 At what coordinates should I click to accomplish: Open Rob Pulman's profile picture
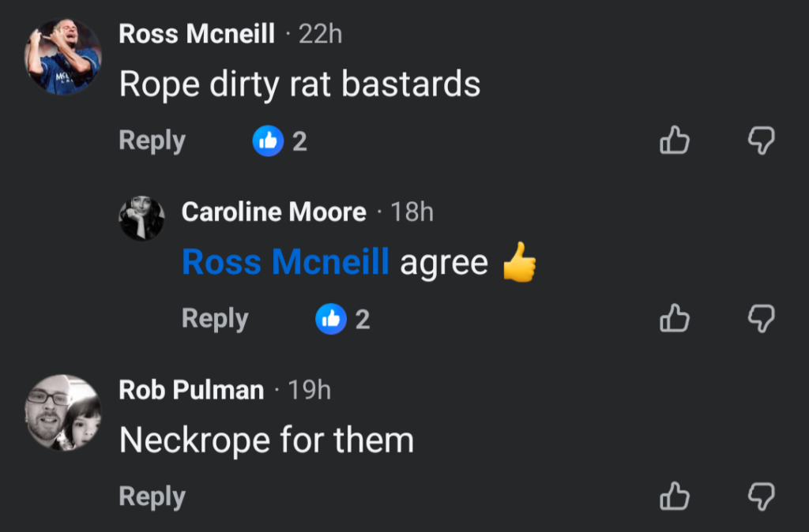click(x=62, y=413)
